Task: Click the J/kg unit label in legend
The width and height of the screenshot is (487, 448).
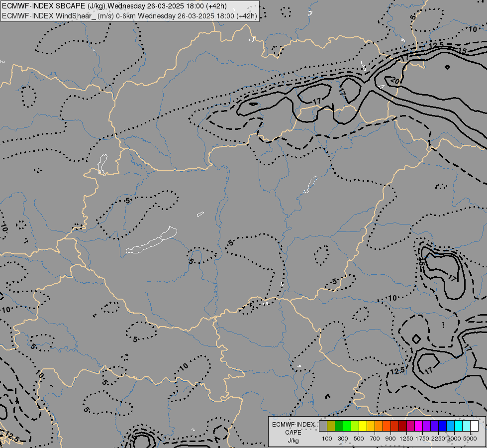Action: pyautogui.click(x=293, y=441)
